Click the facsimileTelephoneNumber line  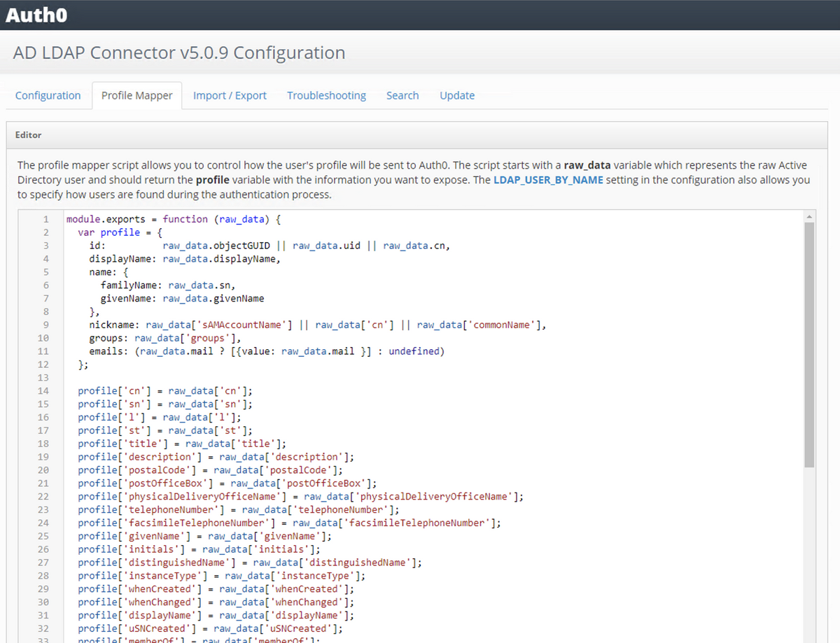[x=289, y=523]
